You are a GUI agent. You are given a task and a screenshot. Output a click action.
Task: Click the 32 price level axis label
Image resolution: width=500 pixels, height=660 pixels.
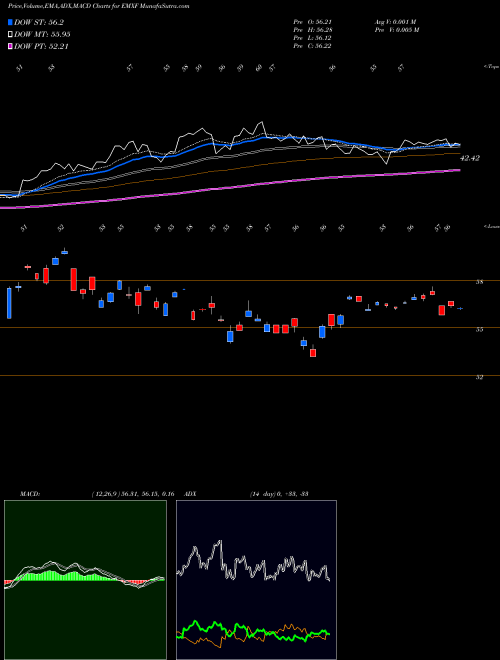coord(479,377)
